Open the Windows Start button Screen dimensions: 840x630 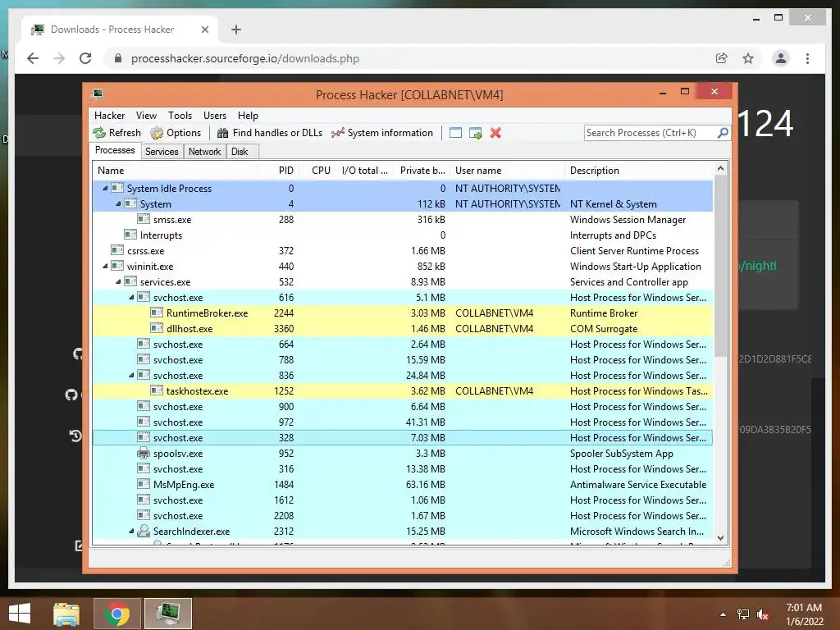click(20, 614)
